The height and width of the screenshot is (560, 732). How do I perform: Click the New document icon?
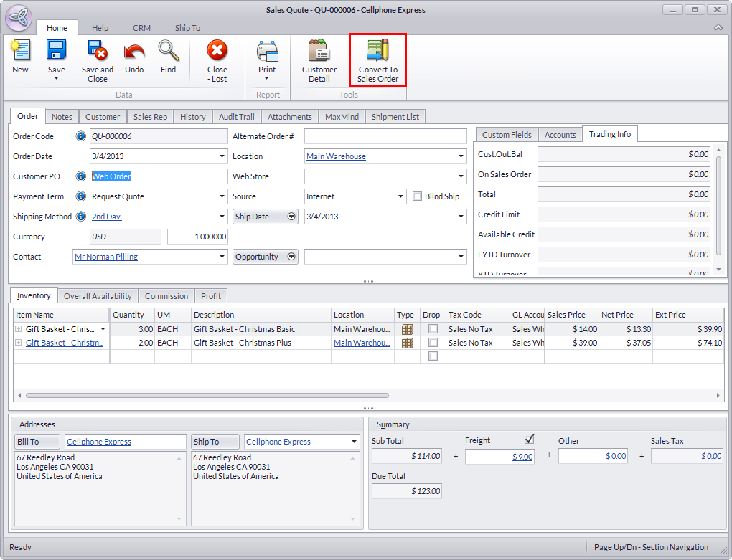20,52
